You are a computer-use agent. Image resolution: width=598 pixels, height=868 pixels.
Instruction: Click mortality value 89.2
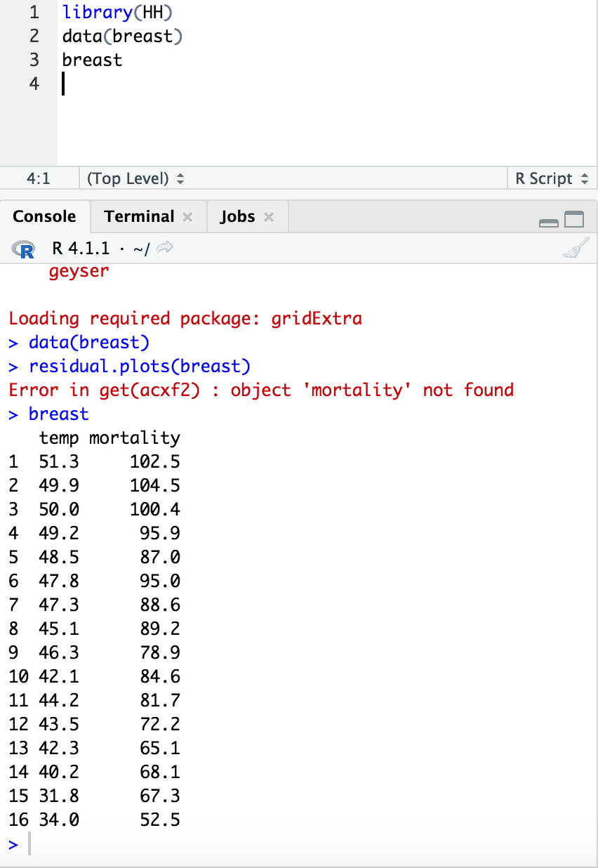coord(160,629)
